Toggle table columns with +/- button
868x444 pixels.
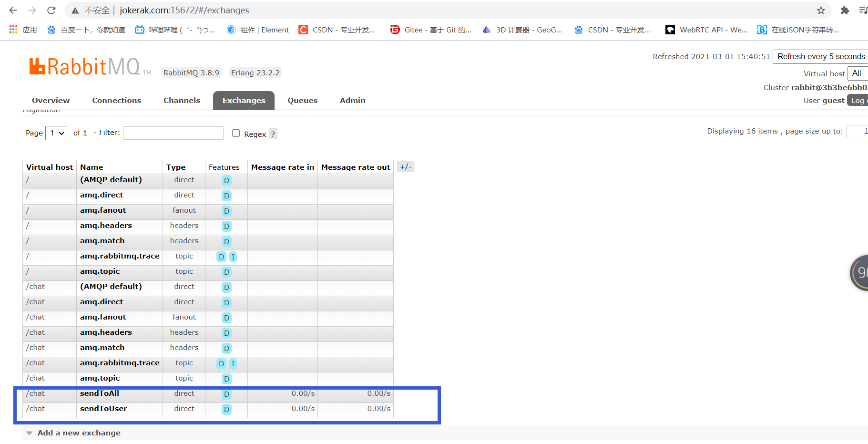pyautogui.click(x=406, y=166)
